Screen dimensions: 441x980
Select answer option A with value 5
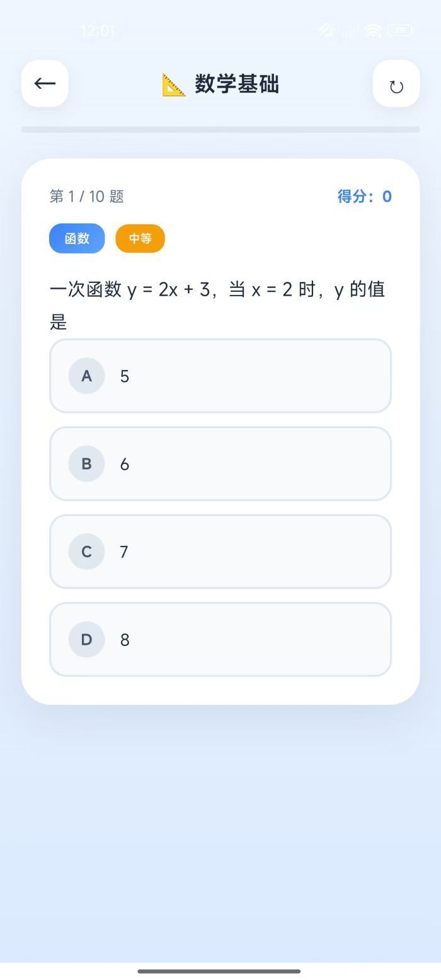220,376
